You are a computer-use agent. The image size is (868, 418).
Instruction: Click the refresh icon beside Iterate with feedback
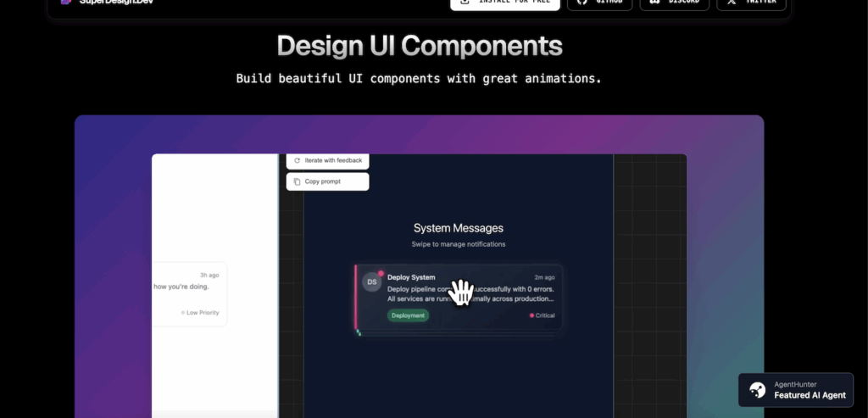point(297,160)
